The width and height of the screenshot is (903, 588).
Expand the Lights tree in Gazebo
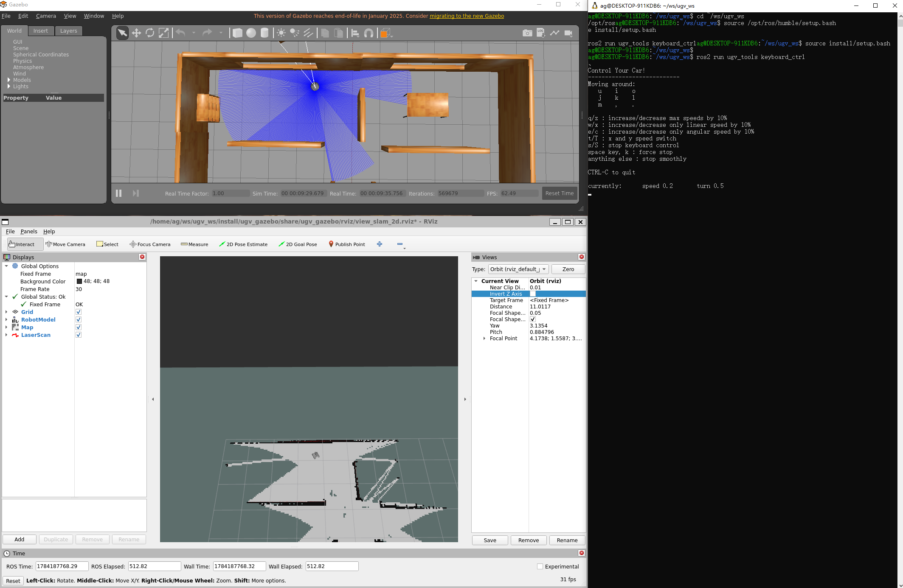[x=8, y=86]
